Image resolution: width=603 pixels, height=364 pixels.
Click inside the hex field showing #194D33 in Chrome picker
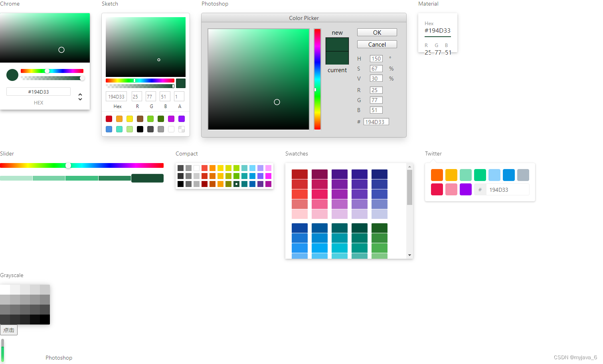pos(38,91)
